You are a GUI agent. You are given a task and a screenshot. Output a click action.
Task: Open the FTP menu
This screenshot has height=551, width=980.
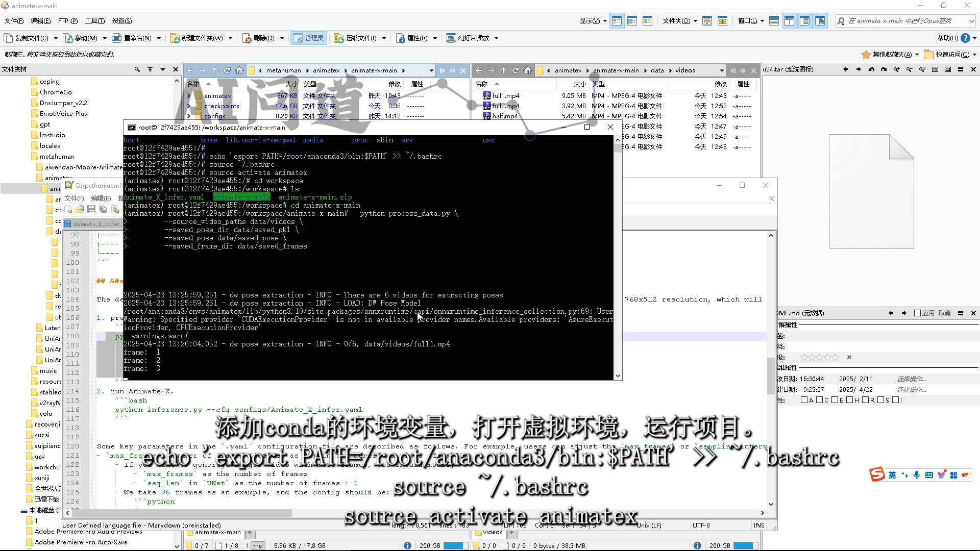pyautogui.click(x=67, y=21)
